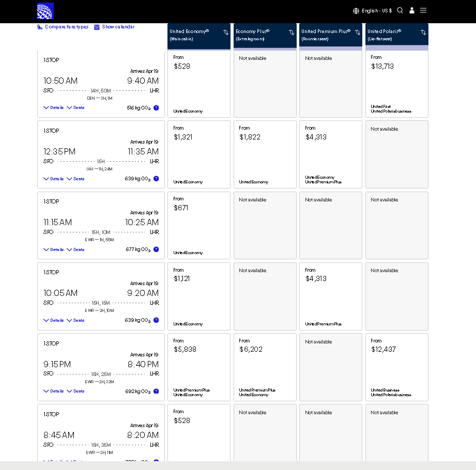Open the hamburger menu

click(x=423, y=11)
